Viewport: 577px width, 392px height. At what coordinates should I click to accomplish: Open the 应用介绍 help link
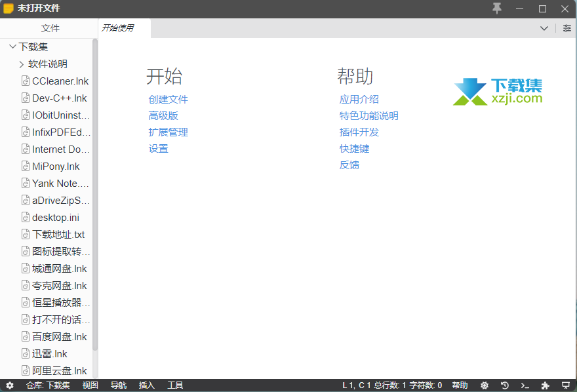(359, 99)
